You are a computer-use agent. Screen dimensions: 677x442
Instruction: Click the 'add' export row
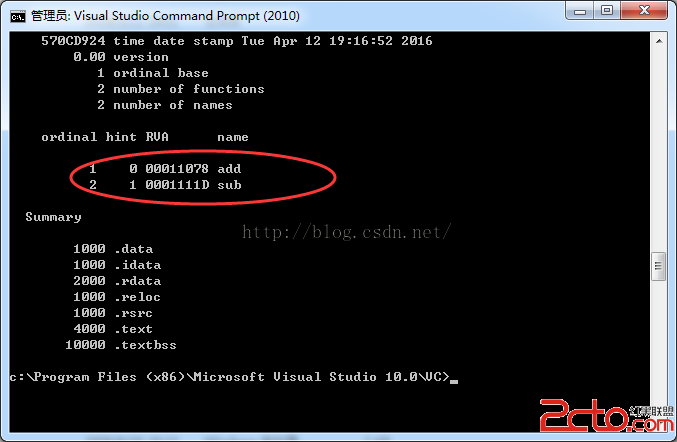tap(165, 169)
